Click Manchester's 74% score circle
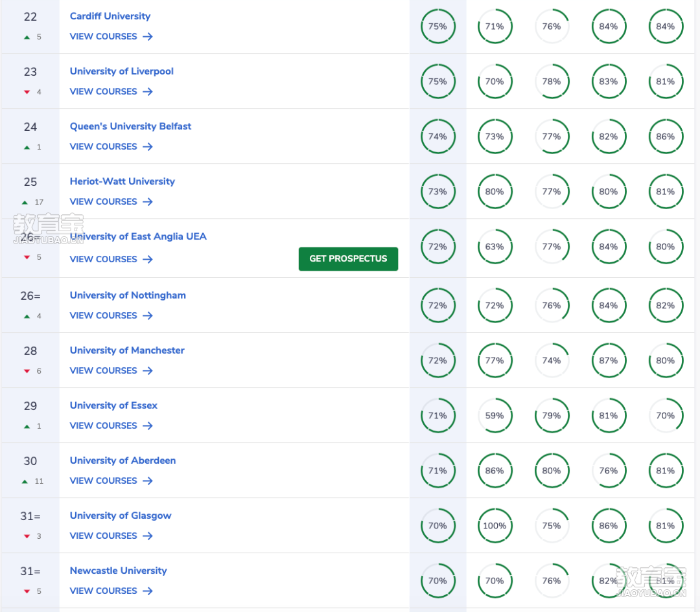The height and width of the screenshot is (612, 700). point(552,361)
